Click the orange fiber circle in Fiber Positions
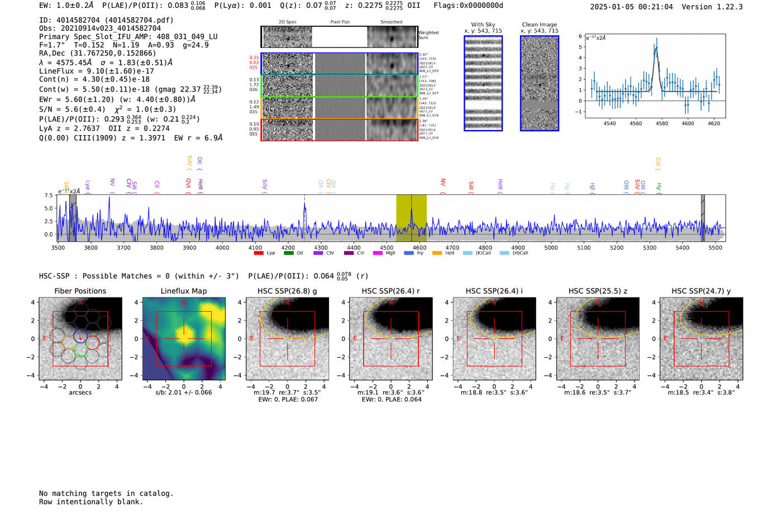The image size is (782, 532). coord(69,343)
